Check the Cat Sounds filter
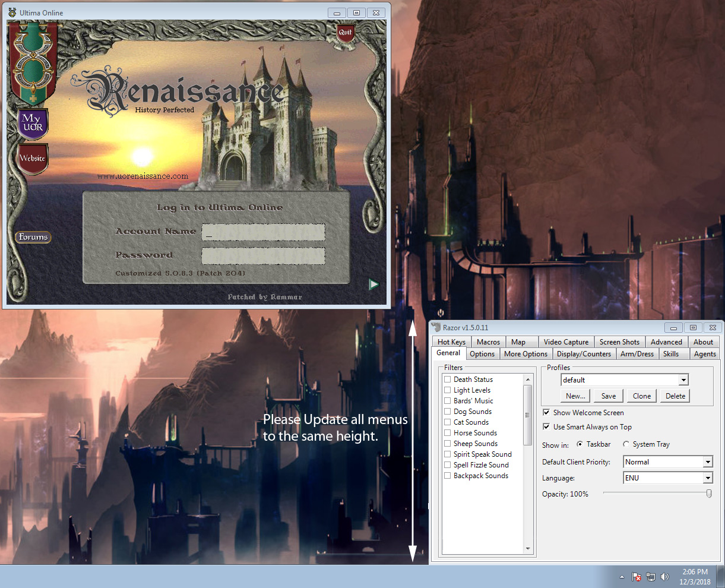 coord(448,422)
